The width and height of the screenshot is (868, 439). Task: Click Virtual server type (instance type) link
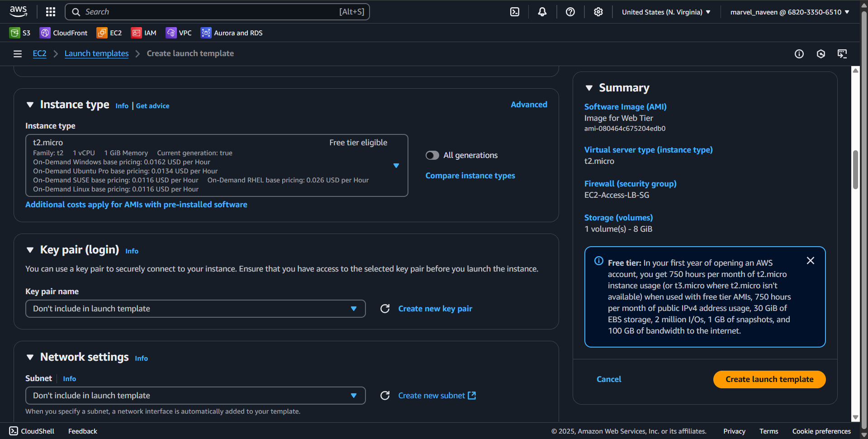(648, 150)
